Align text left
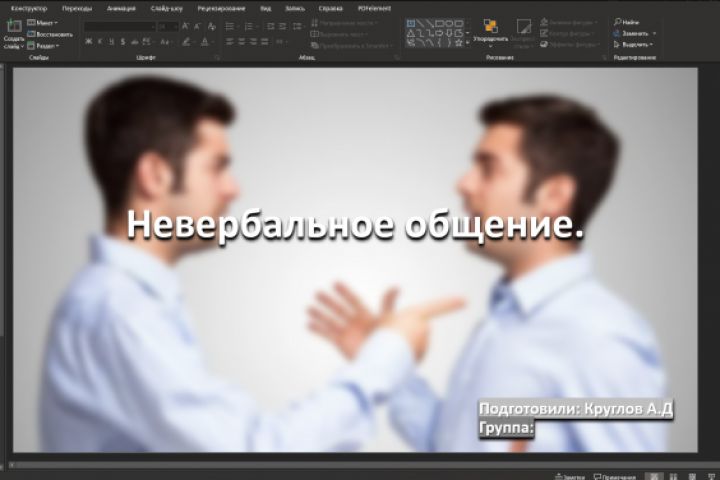The image size is (720, 480). [x=230, y=42]
